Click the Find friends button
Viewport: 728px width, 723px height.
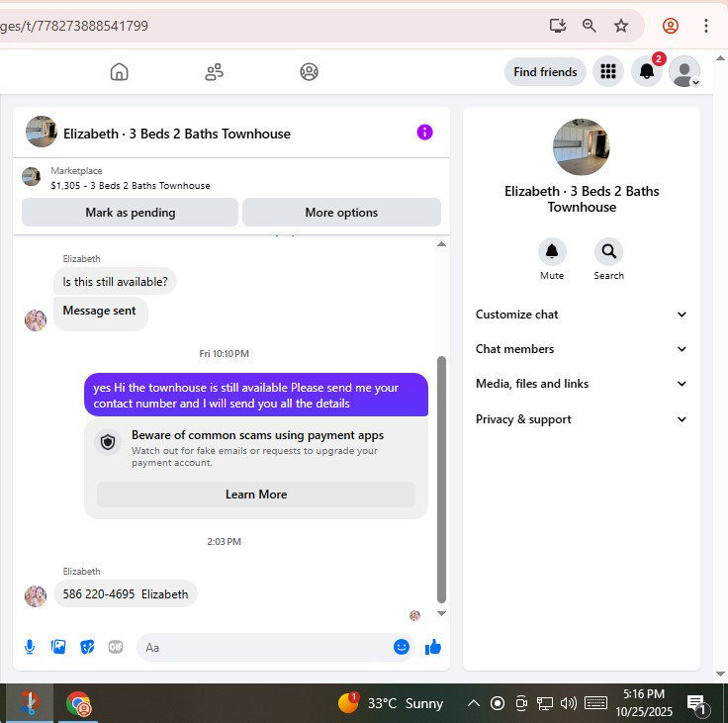click(545, 71)
